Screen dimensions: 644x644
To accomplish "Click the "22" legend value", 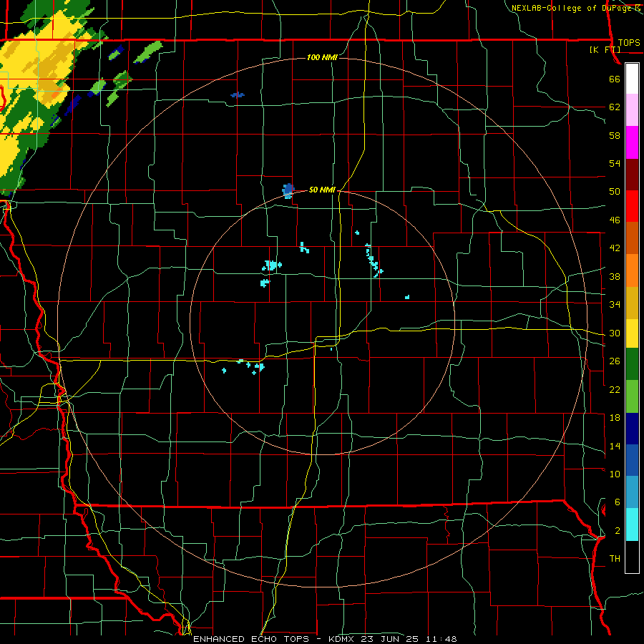I will (615, 389).
